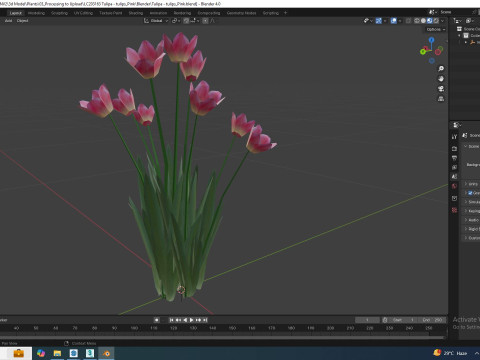Image resolution: width=480 pixels, height=360 pixels.
Task: Open the Object menu
Action: pyautogui.click(x=22, y=21)
